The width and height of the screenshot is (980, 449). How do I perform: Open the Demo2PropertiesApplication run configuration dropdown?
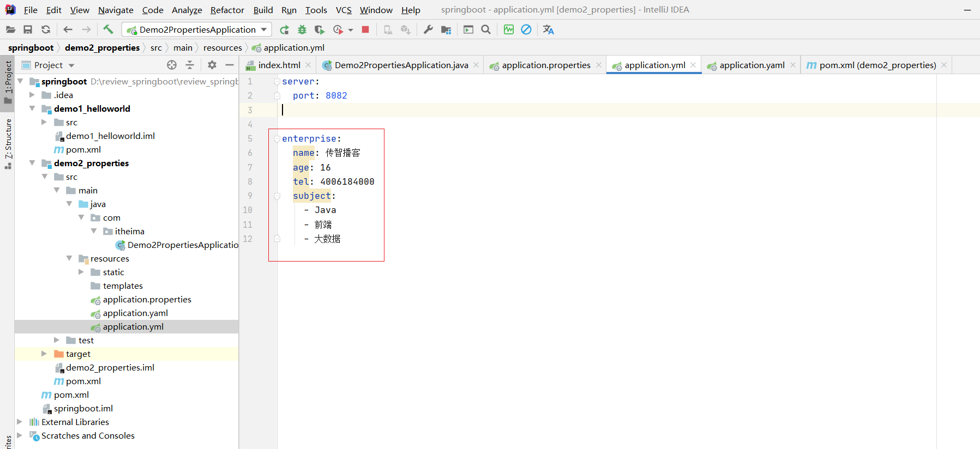(x=197, y=29)
